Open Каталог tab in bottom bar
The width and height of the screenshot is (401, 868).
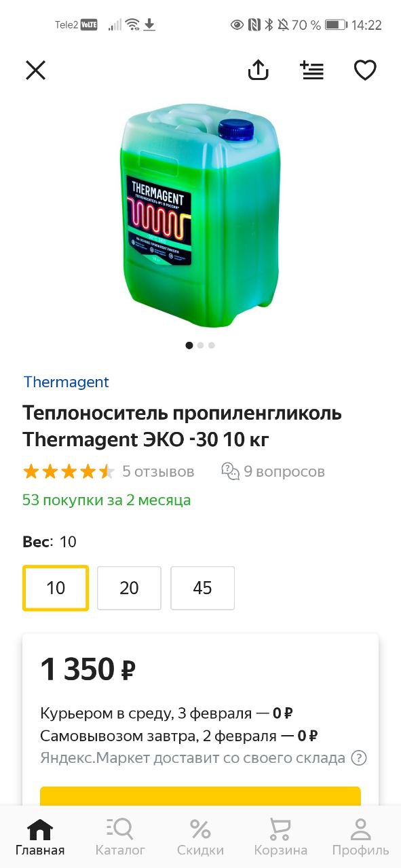point(120,837)
